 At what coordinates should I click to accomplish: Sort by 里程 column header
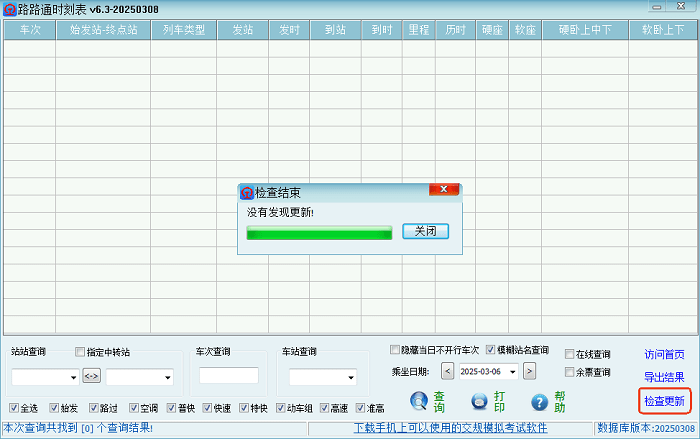[419, 30]
